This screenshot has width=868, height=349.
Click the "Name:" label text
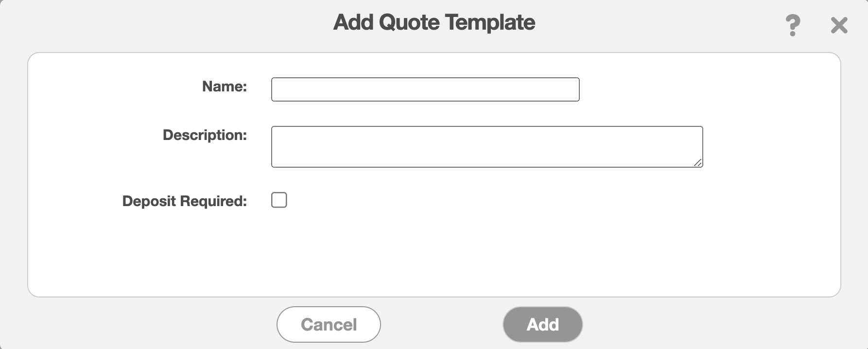tap(225, 87)
